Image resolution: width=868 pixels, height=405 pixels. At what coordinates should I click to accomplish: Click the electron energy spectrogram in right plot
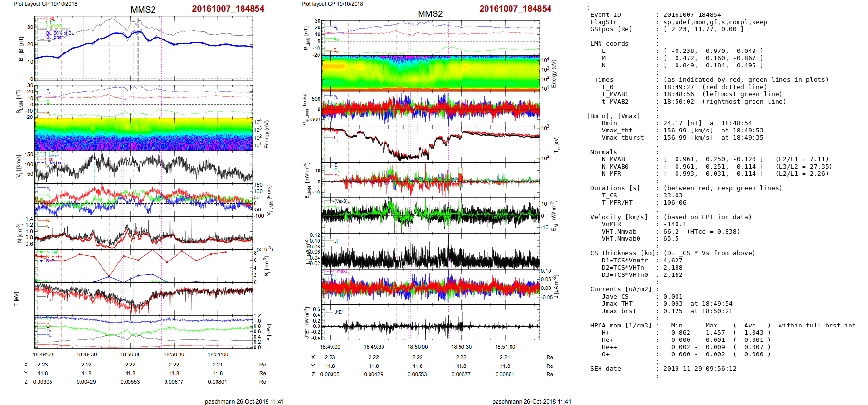pyautogui.click(x=431, y=73)
